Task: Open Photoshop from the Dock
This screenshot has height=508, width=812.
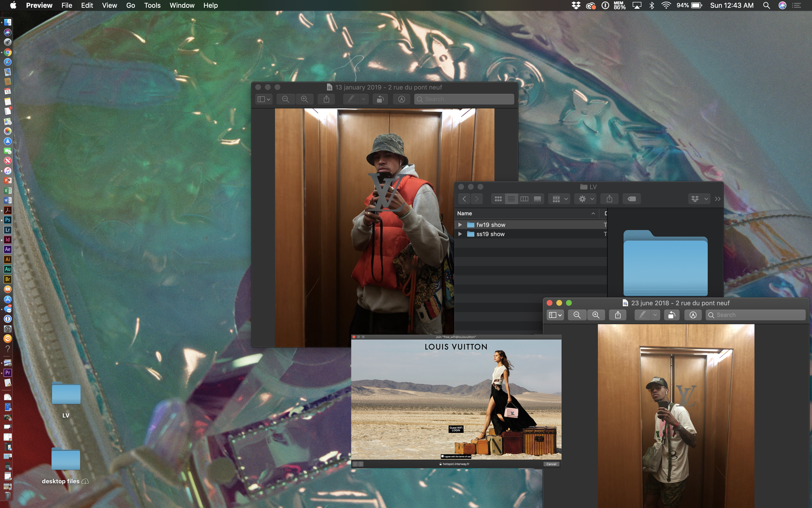Action: pyautogui.click(x=8, y=220)
